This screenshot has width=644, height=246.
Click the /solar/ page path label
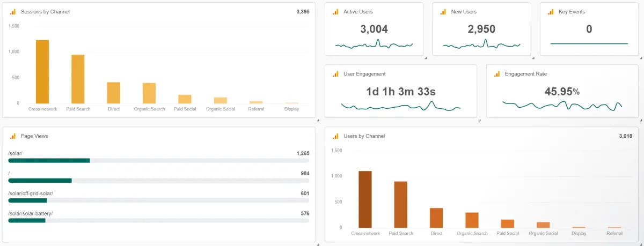16,153
